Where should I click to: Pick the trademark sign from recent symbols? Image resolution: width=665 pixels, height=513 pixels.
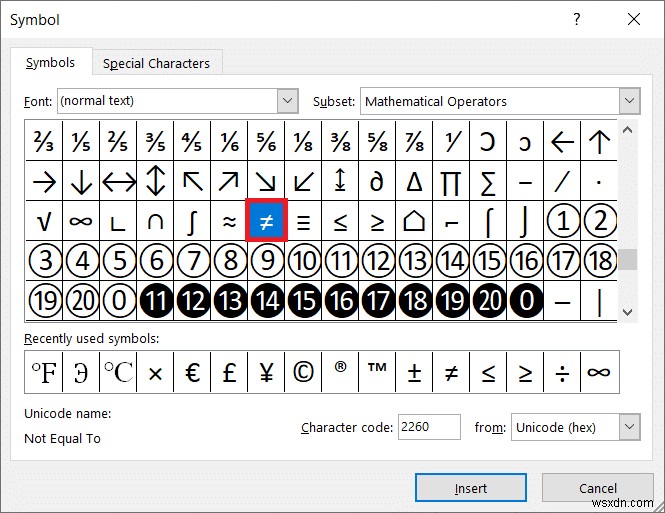click(377, 372)
